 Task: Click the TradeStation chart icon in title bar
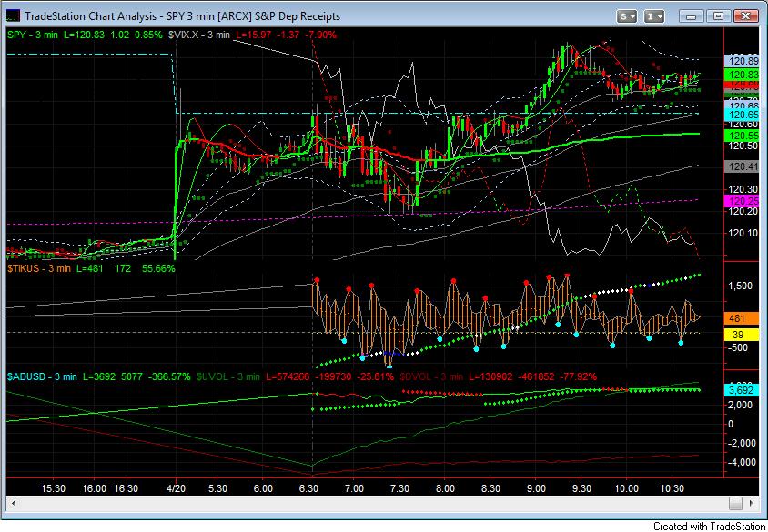[12, 16]
